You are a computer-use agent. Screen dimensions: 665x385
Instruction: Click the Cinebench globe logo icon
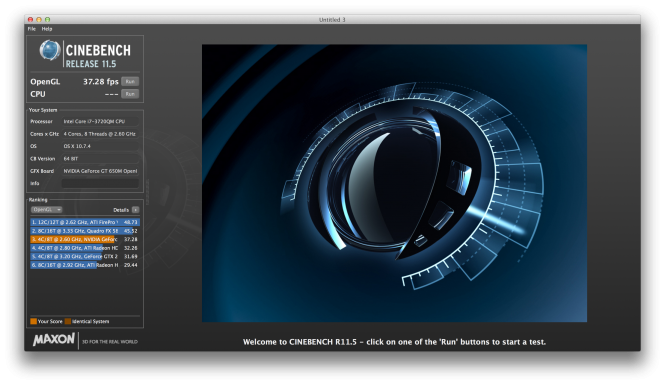pyautogui.click(x=50, y=50)
